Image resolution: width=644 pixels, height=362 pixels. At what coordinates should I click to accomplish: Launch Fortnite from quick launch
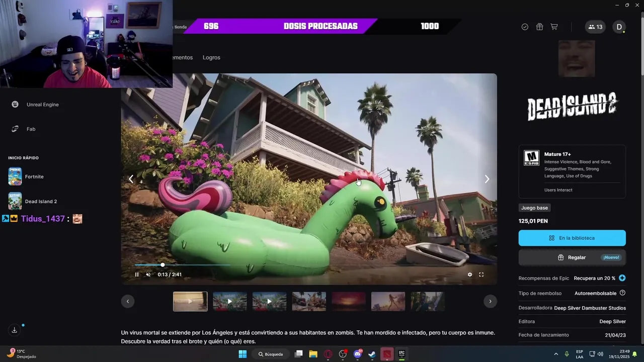(26, 176)
